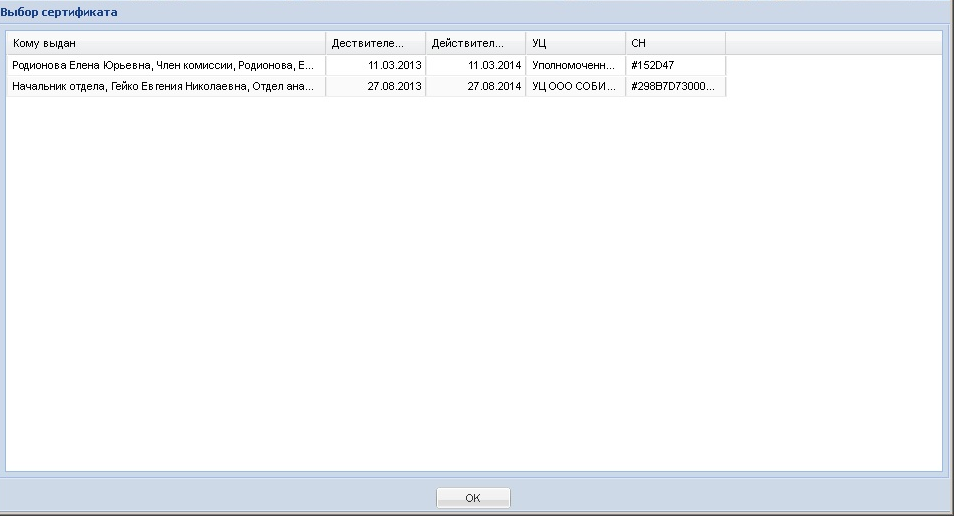Sort by the "УЦ" column header
The image size is (962, 516).
[x=575, y=43]
